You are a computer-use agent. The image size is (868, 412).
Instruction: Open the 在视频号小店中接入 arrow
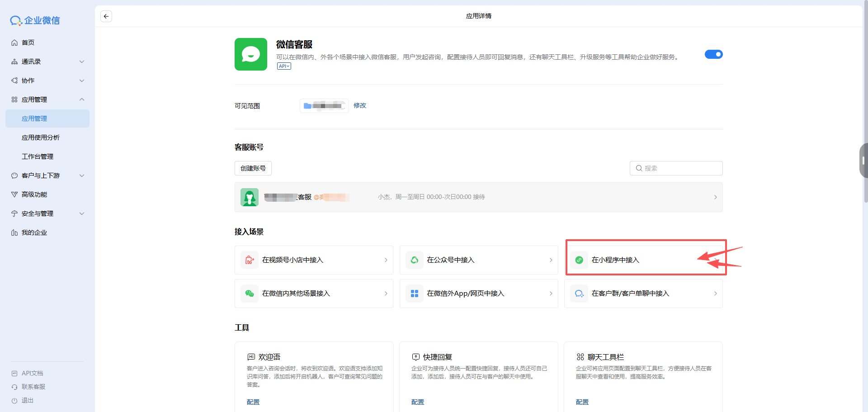coord(386,260)
